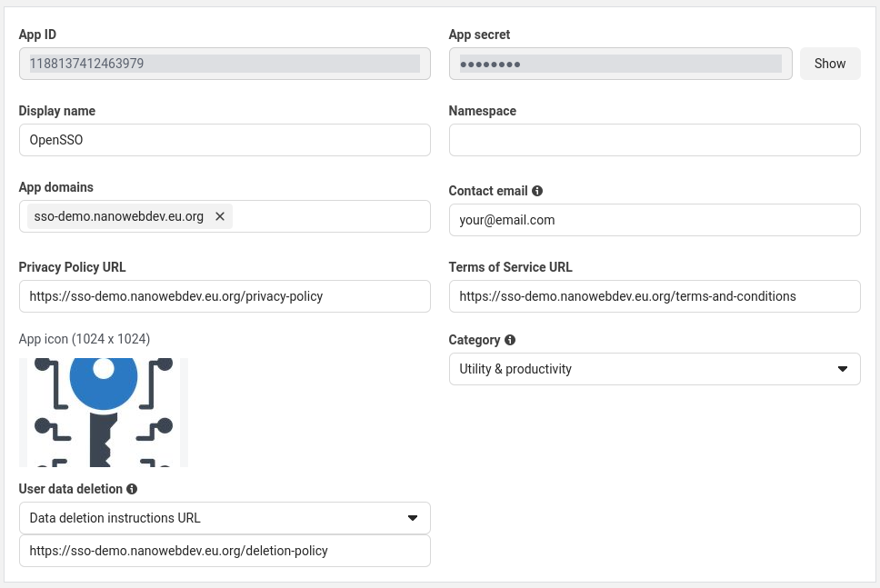Click the Contact email info icon
Image resolution: width=880 pixels, height=588 pixels.
[x=537, y=191]
